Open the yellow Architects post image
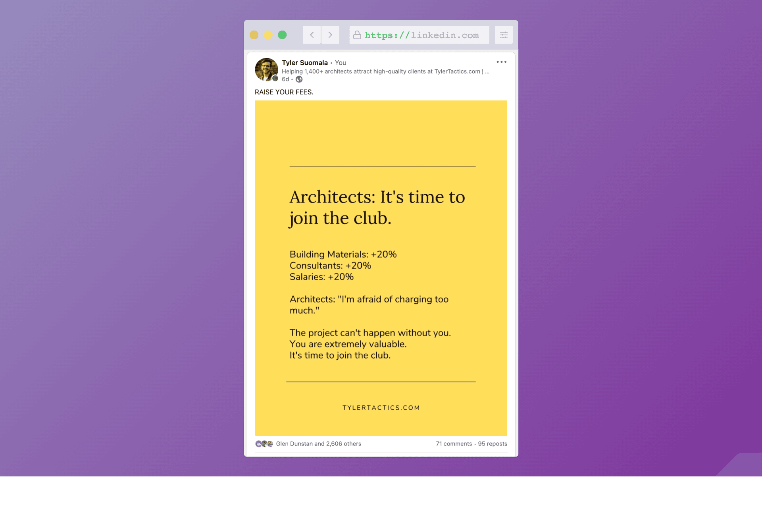The width and height of the screenshot is (762, 532). point(381,268)
